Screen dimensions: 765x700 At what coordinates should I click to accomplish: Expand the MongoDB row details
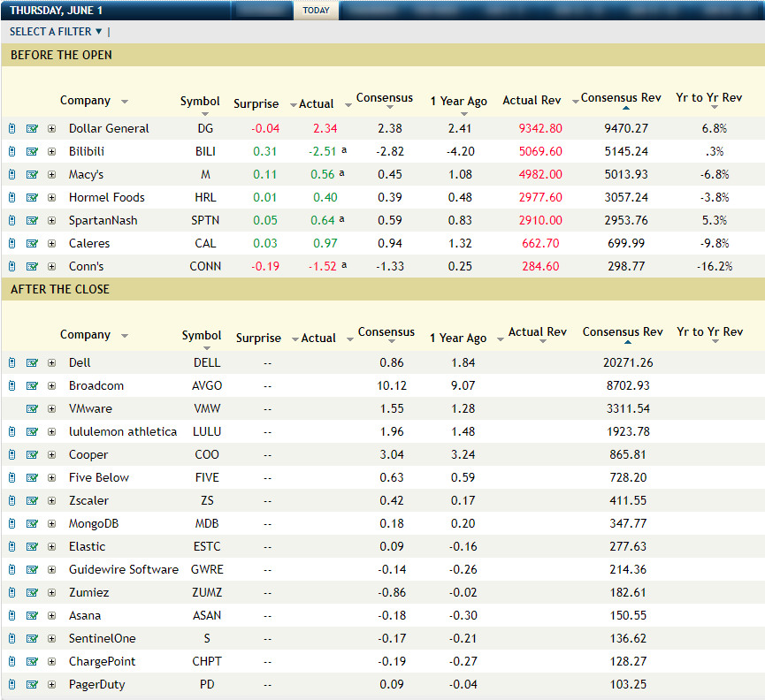(x=51, y=523)
